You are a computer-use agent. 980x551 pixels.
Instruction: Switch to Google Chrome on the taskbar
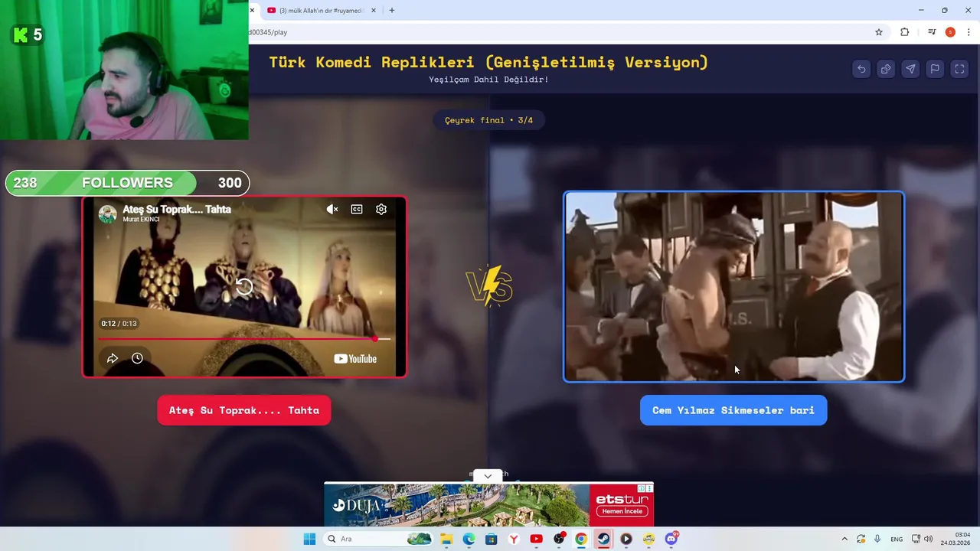point(581,539)
